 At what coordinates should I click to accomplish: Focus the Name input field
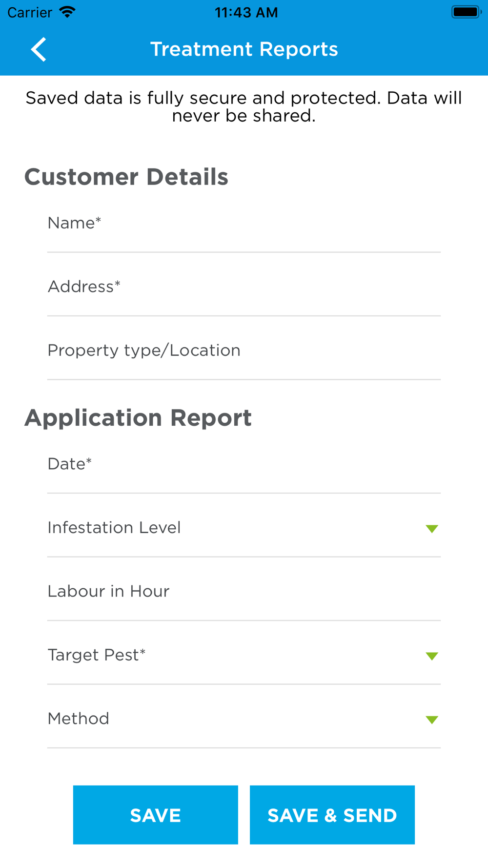coord(244,224)
